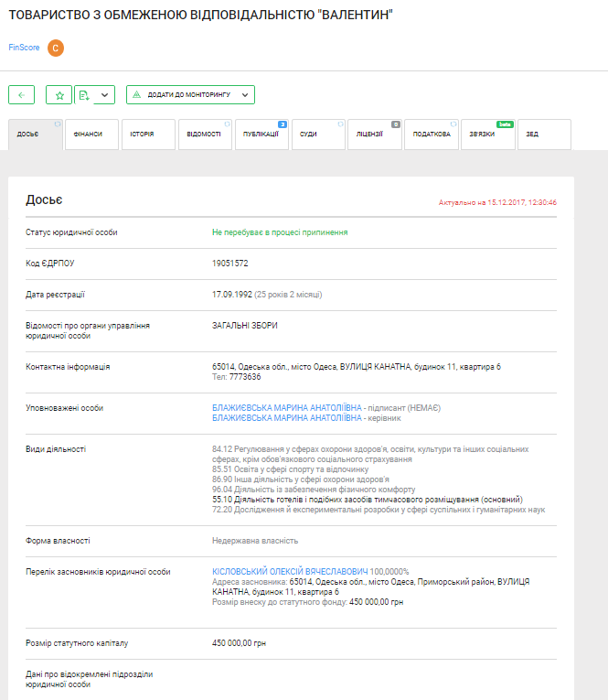This screenshot has width=608, height=700.
Task: Click the back arrow button
Action: pos(21,94)
